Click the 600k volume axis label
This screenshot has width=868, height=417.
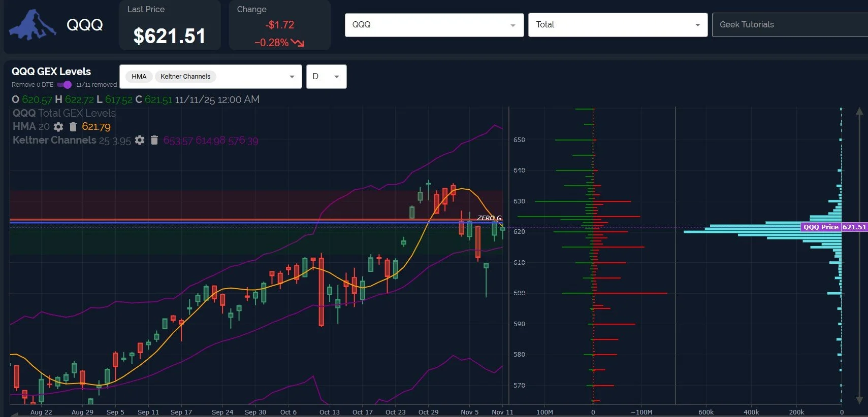706,412
